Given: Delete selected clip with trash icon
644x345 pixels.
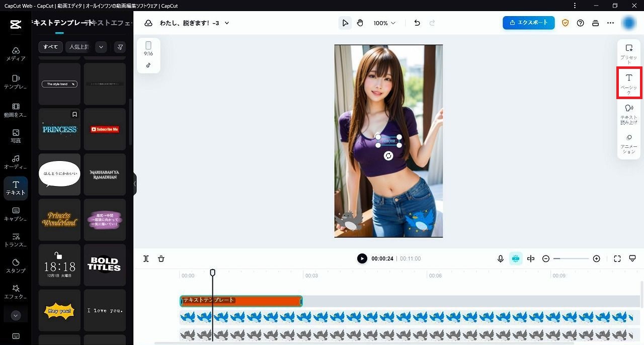Looking at the screenshot, I should (161, 258).
